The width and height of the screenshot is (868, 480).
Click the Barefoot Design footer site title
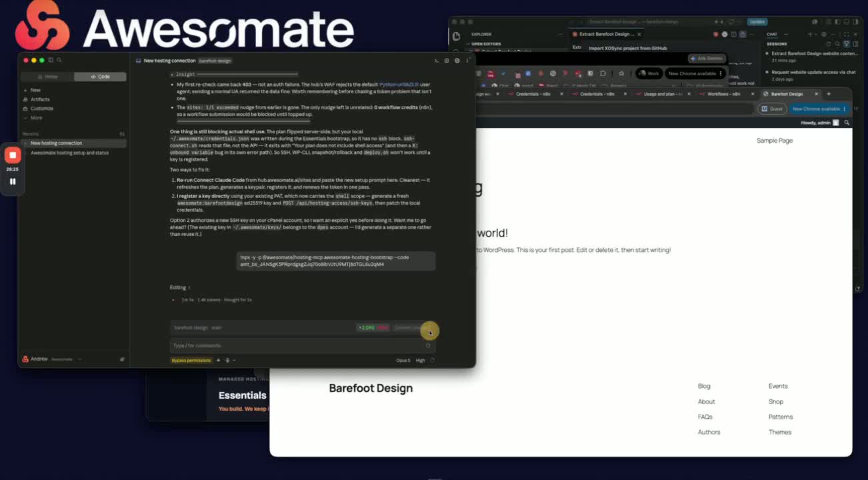pyautogui.click(x=371, y=389)
